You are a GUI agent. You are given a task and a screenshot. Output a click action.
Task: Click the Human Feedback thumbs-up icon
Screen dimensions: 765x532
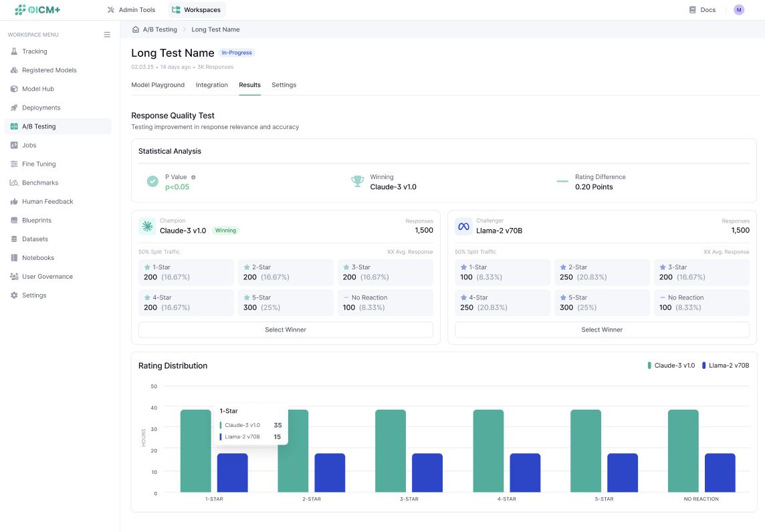[14, 201]
